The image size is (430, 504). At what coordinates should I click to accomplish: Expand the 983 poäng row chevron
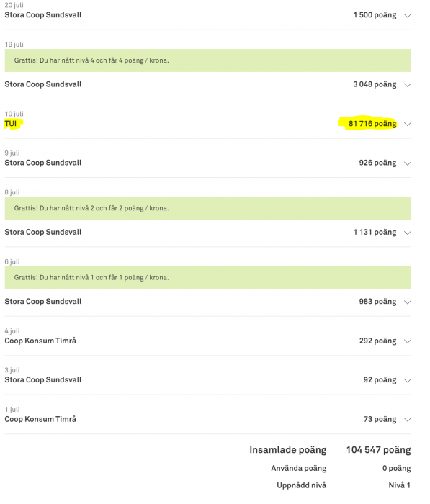(x=408, y=302)
